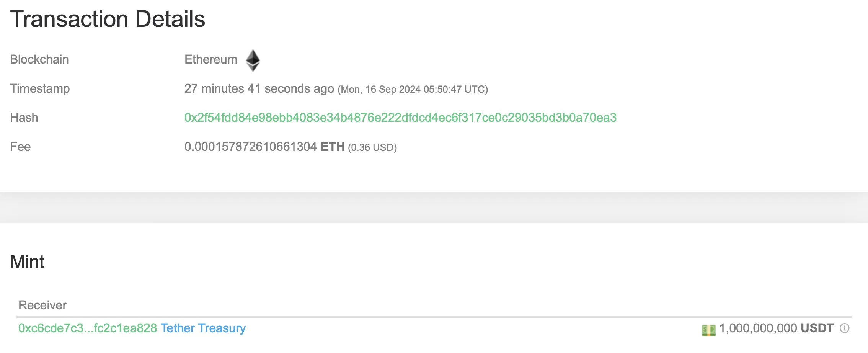The image size is (868, 353).
Task: Click the ETH fee amount value
Action: (251, 147)
